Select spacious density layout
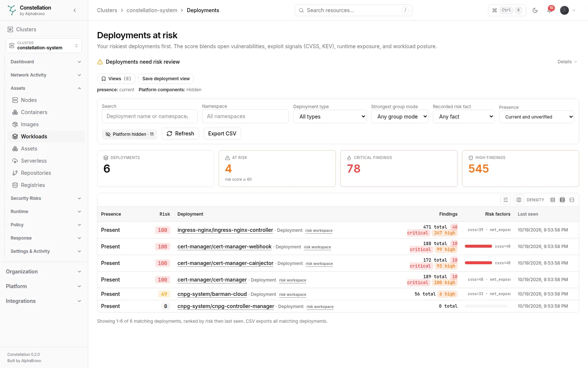Screen dimensions: 588x368 (572, 200)
